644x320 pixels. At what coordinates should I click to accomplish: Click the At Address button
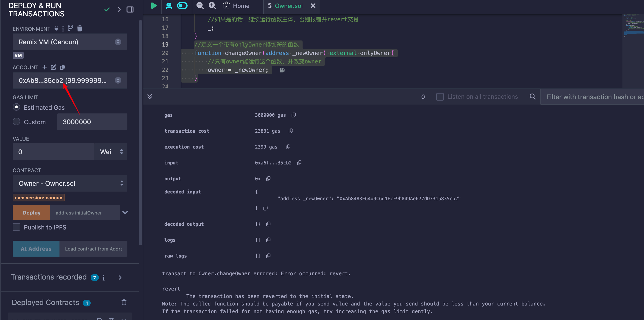(x=36, y=249)
